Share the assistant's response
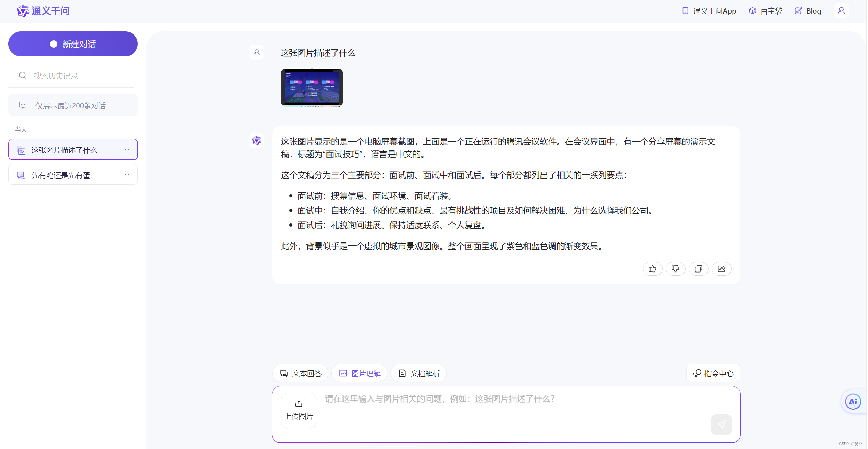Viewport: 868px width, 449px height. click(721, 269)
